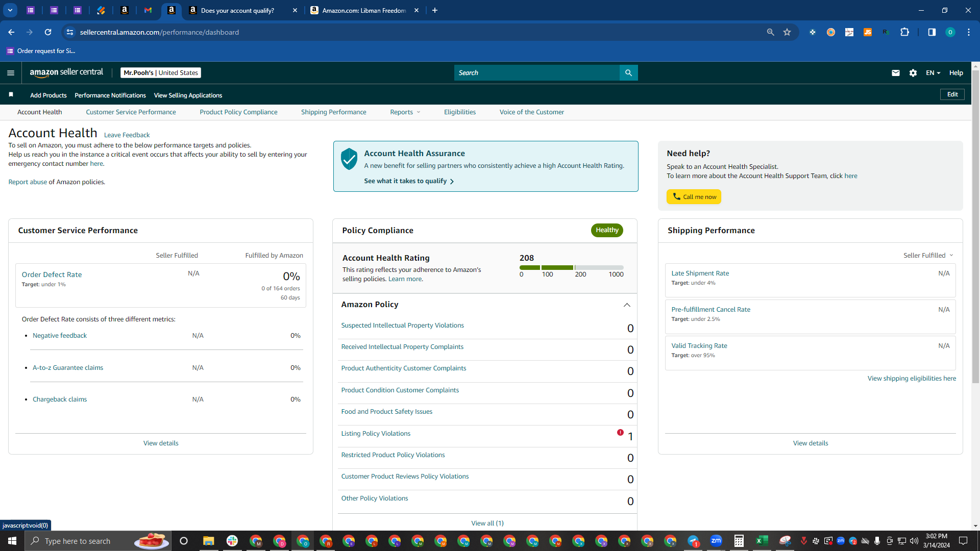
Task: Click the Edit button in the favorites bar
Action: (x=952, y=94)
